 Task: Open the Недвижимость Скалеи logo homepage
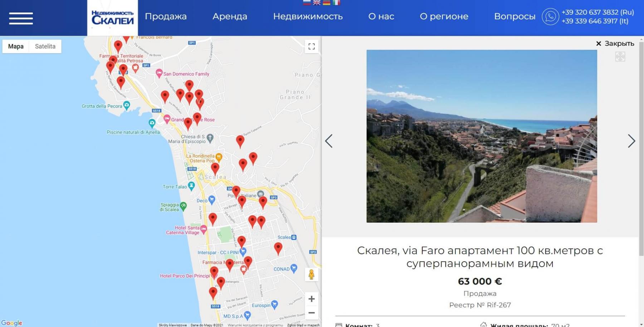[x=112, y=18]
